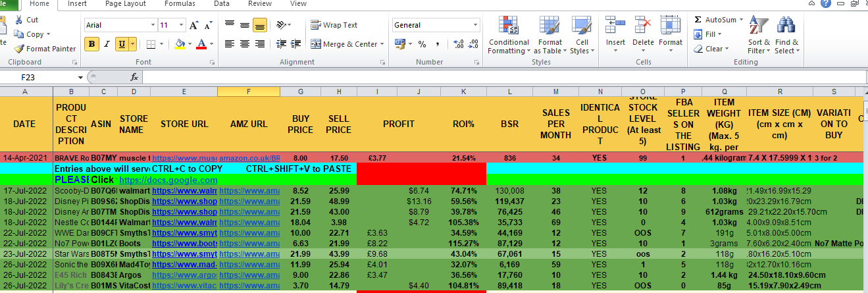Apply Percent Style format

(421, 44)
